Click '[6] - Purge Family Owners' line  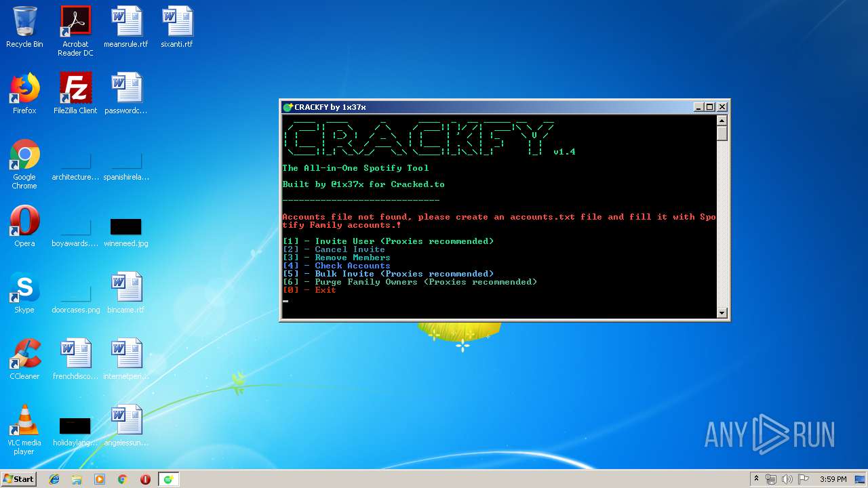[410, 282]
